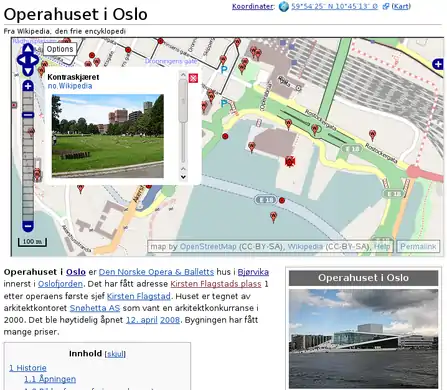Zoom in with the top plus button
The image size is (447, 390).
point(28,86)
